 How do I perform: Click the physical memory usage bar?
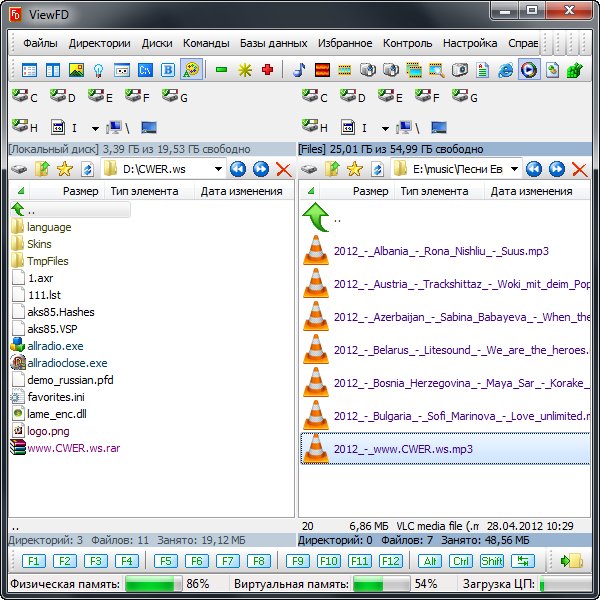click(153, 584)
